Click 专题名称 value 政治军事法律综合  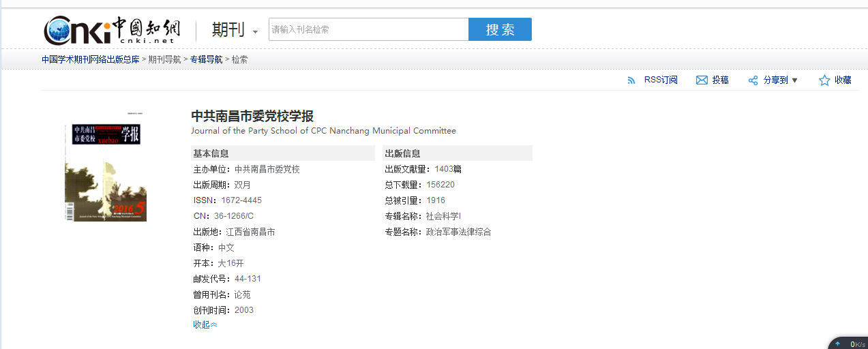click(459, 232)
